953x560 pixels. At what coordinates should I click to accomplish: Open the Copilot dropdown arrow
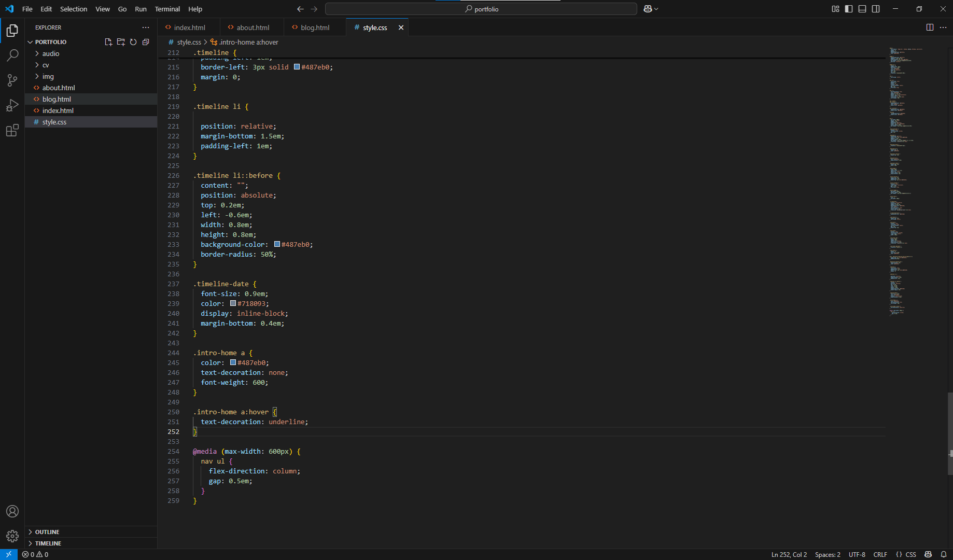tap(656, 9)
